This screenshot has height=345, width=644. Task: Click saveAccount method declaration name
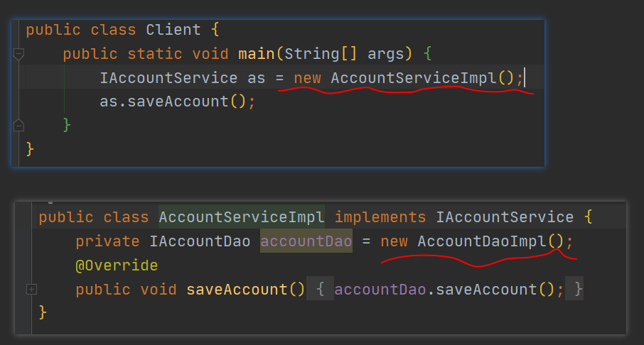click(x=237, y=290)
